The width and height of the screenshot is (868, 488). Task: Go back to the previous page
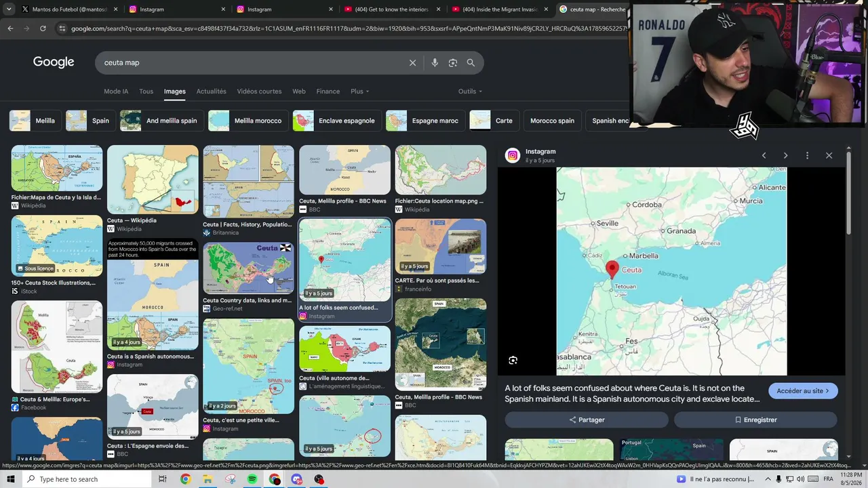click(10, 28)
